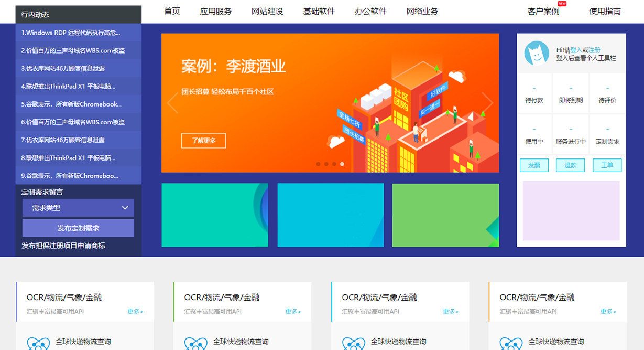Click the 了解更多 banner button

click(x=203, y=141)
